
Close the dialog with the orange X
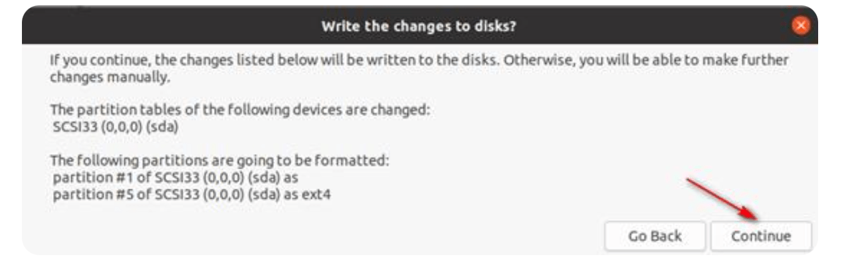tap(802, 27)
